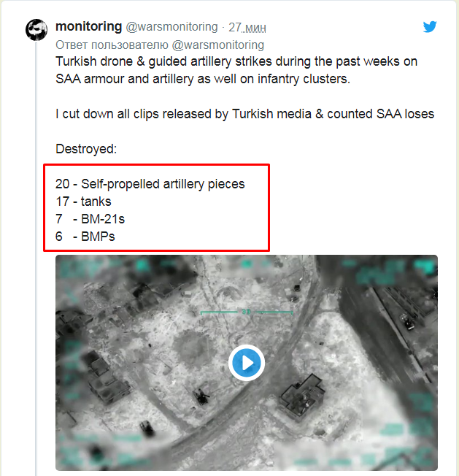Screen dimensions: 459x476
Task: Click the sentence "I cut down all clips"
Action: [x=244, y=114]
